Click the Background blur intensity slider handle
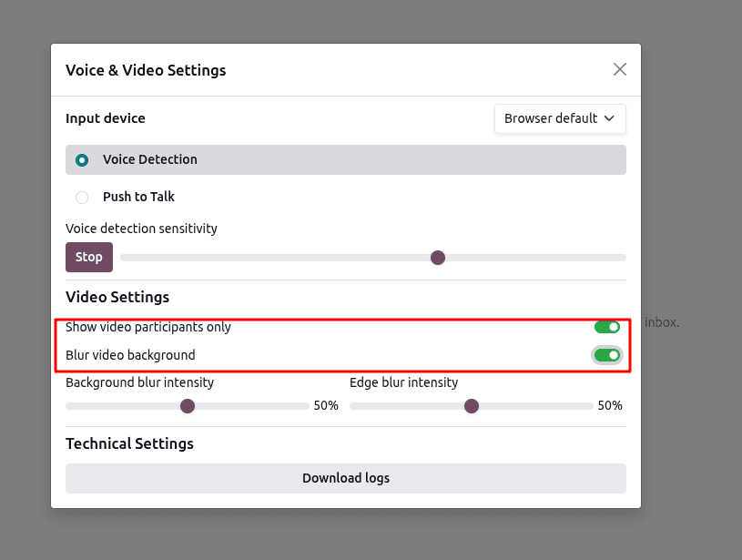 (188, 406)
